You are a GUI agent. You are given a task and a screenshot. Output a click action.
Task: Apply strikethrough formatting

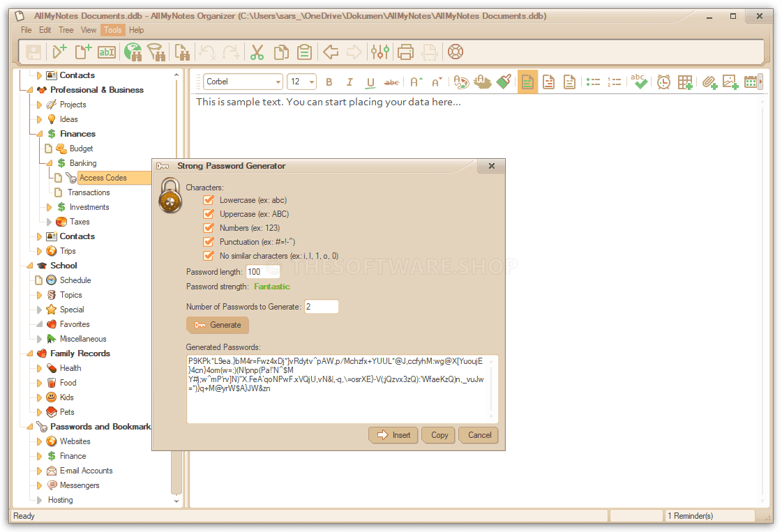coord(391,82)
